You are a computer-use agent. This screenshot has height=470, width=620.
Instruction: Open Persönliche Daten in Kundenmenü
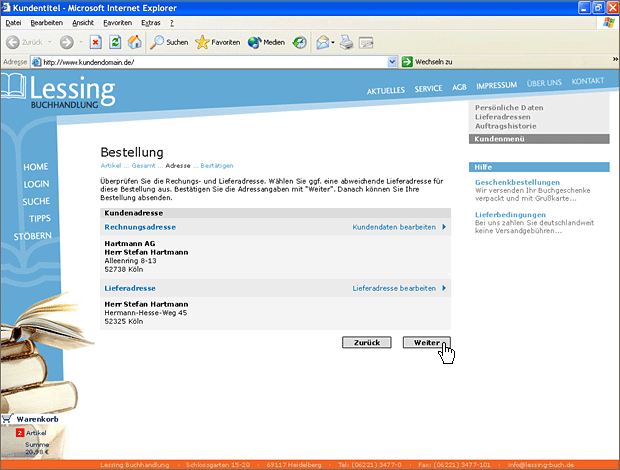pyautogui.click(x=509, y=108)
